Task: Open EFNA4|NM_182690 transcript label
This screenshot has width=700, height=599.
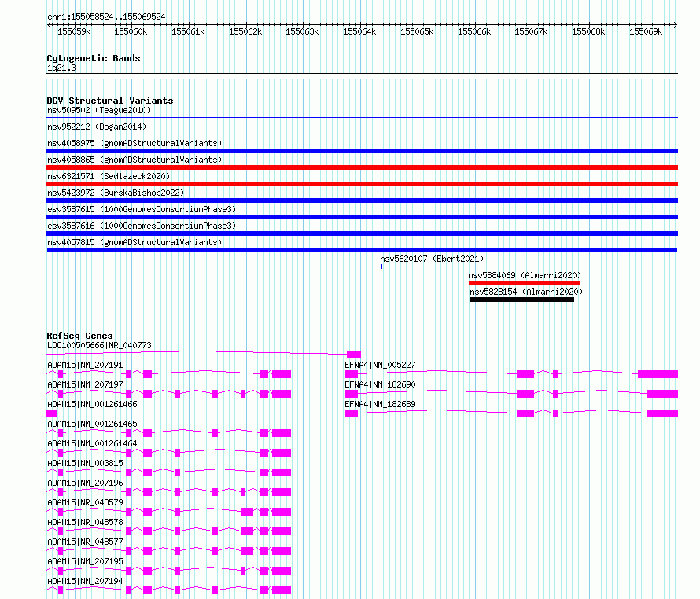Action: point(381,384)
